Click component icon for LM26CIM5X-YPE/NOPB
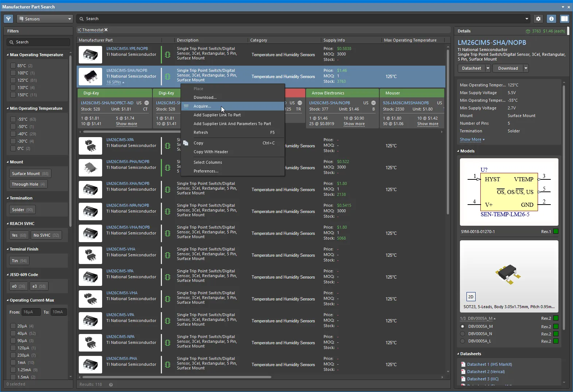Viewport: 573px width, 392px height. [x=167, y=55]
